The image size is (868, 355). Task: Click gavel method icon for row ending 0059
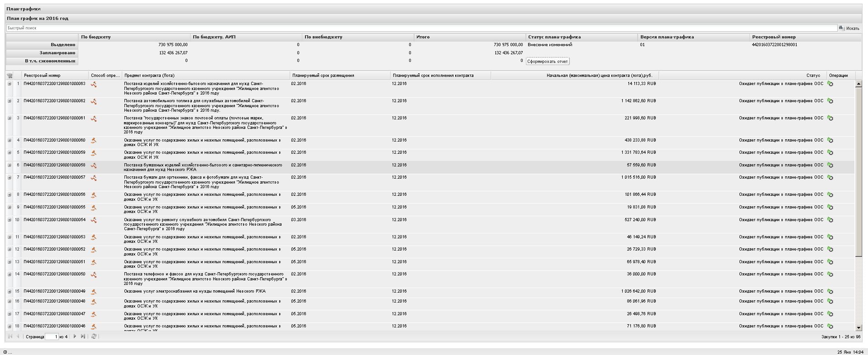[94, 153]
